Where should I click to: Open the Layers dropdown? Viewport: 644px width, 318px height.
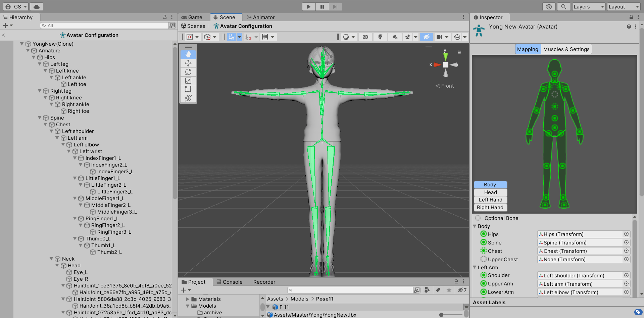tap(588, 6)
